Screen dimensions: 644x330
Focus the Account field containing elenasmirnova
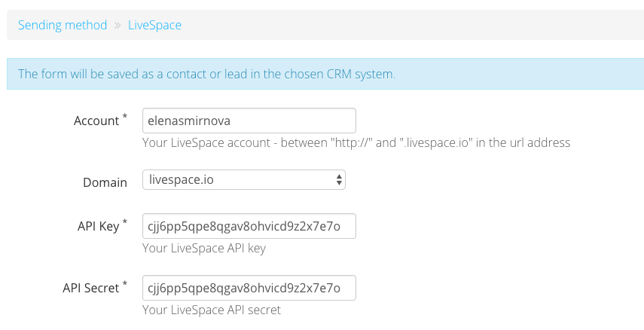click(249, 121)
